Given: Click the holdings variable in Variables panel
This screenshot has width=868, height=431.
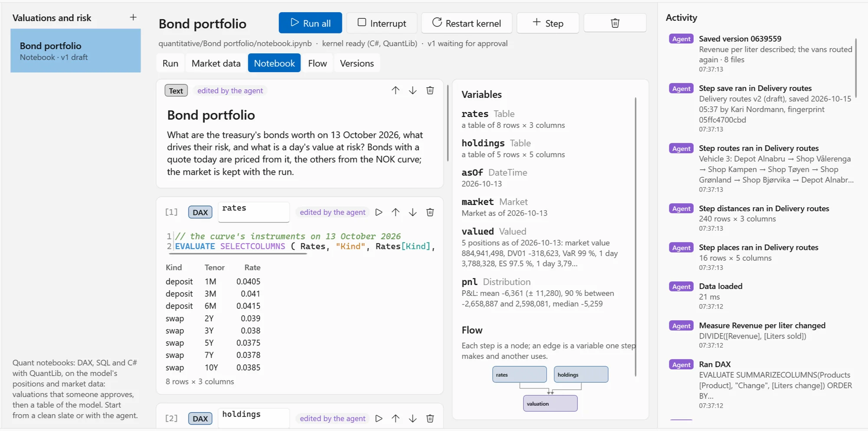Looking at the screenshot, I should point(513,149).
